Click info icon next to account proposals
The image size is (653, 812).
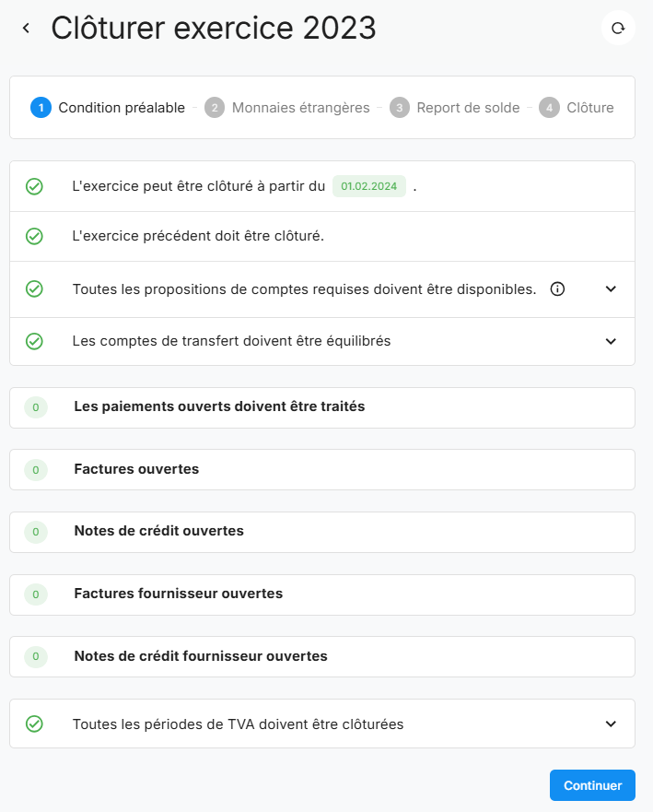coord(557,288)
